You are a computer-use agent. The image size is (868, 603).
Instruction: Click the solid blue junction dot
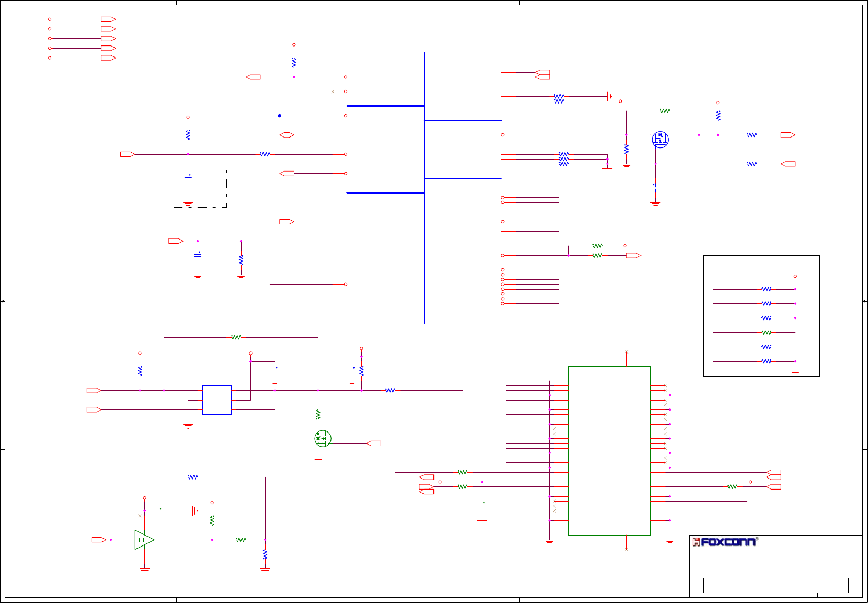pyautogui.click(x=280, y=116)
